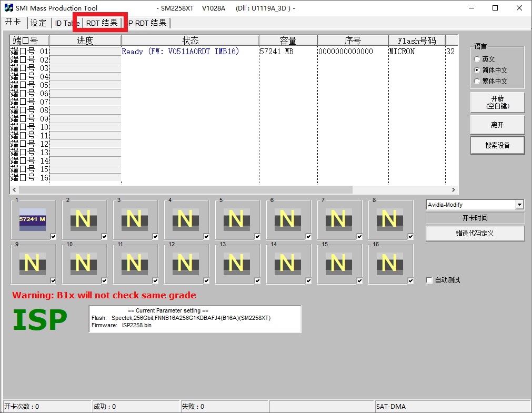Viewport: 532px width, 413px height.
Task: Open the 设定 tab
Action: click(x=38, y=23)
